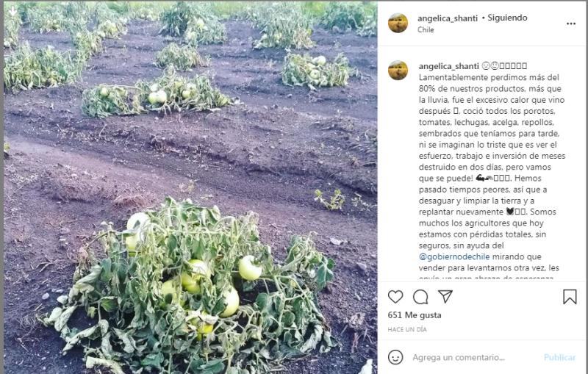The height and width of the screenshot is (374, 588).
Task: View the 651 Me gusta likes list
Action: (x=415, y=315)
